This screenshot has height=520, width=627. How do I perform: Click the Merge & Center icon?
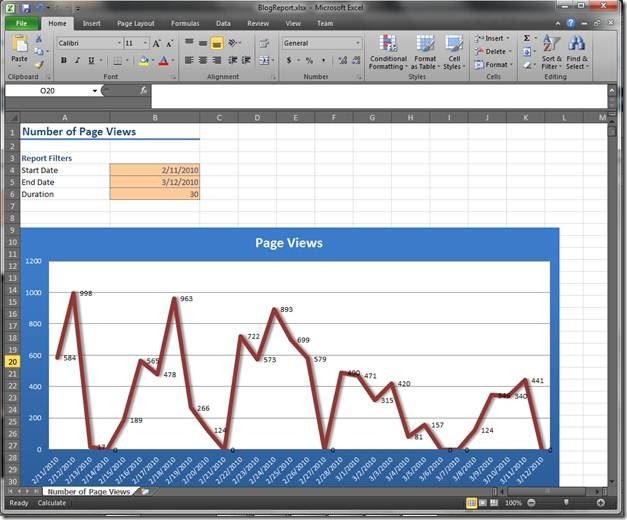click(264, 60)
